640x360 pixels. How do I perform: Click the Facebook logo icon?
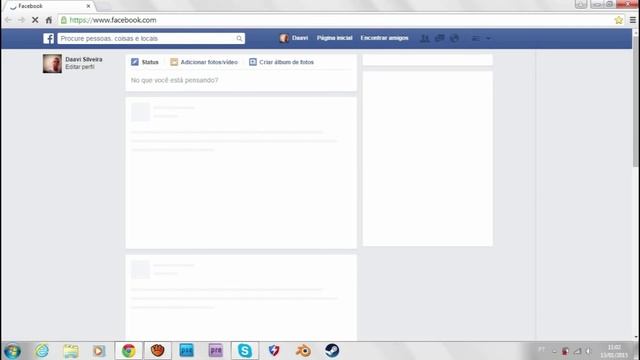(49, 38)
